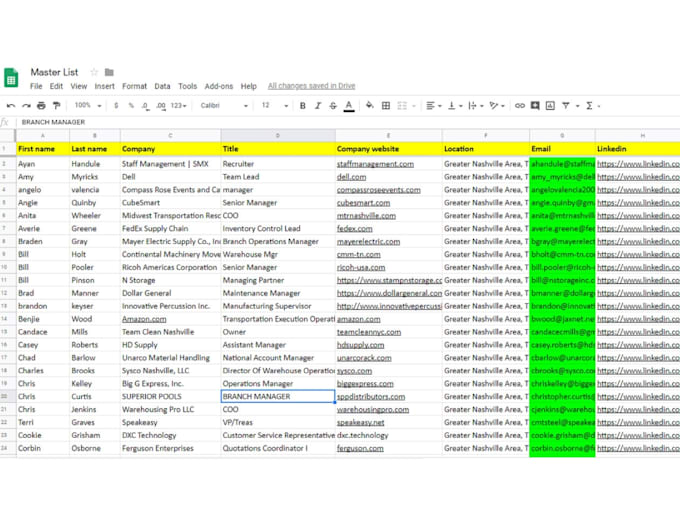Select cell 'SUPERIOR POOLS'
680x510 pixels.
[170, 396]
